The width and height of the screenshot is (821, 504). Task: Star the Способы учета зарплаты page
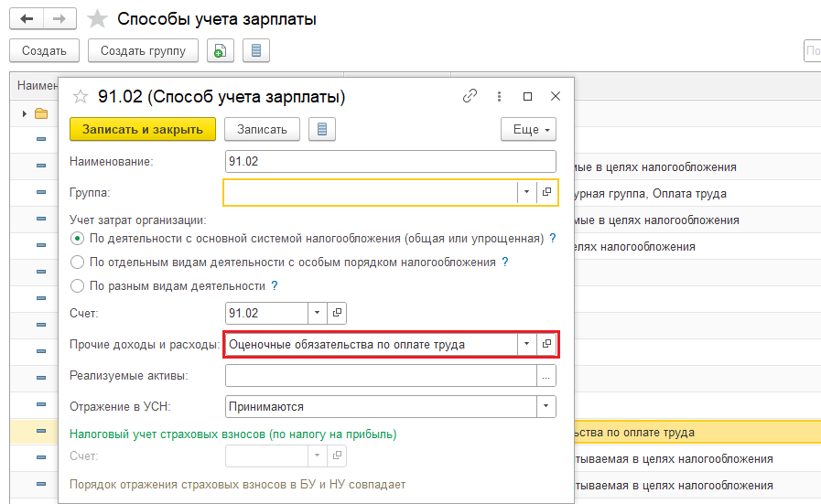(95, 18)
